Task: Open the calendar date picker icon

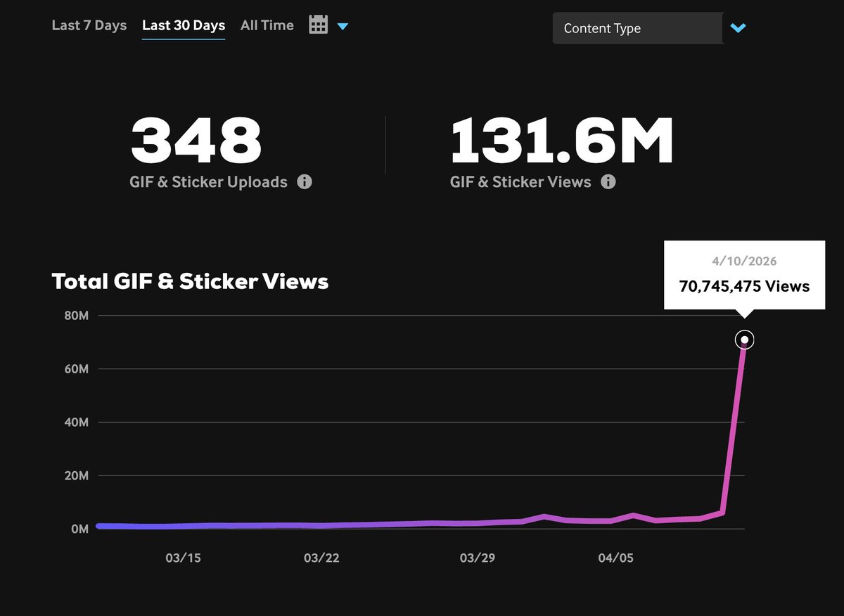Action: pos(319,25)
